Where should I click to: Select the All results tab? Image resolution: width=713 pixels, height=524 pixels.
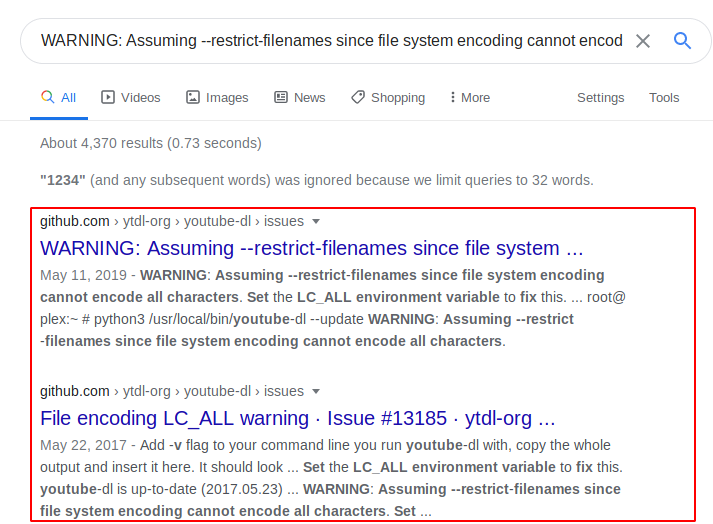coord(59,97)
